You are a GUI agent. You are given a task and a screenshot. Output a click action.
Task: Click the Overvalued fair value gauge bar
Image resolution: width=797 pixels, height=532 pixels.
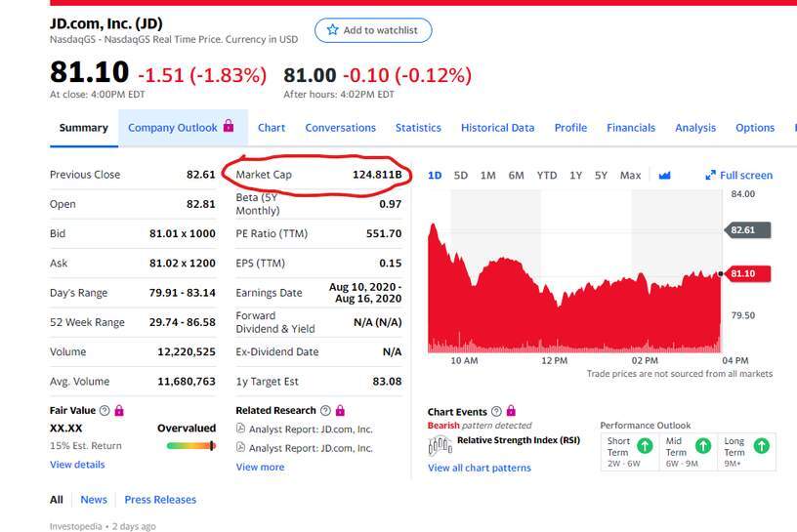[191, 446]
